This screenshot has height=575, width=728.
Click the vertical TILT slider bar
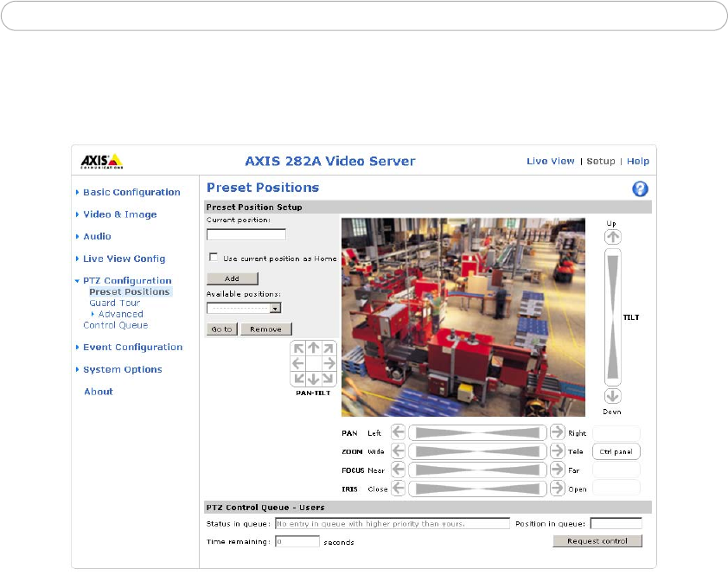tap(613, 317)
